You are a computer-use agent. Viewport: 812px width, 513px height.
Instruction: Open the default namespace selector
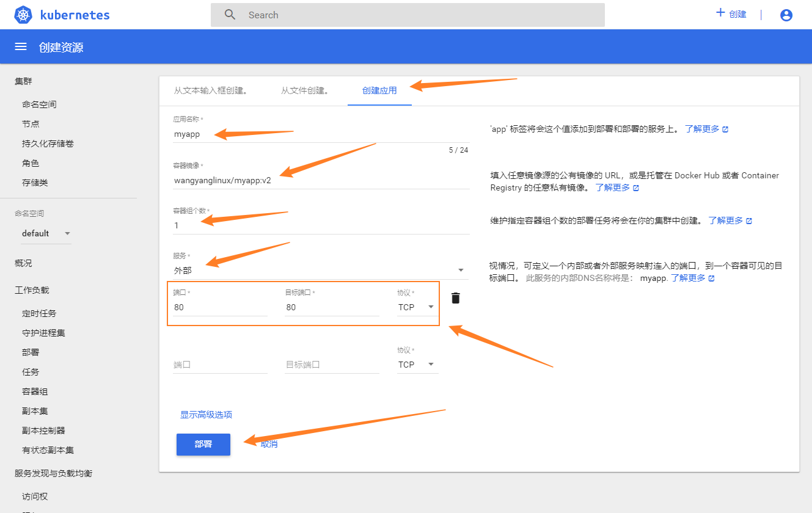click(46, 233)
